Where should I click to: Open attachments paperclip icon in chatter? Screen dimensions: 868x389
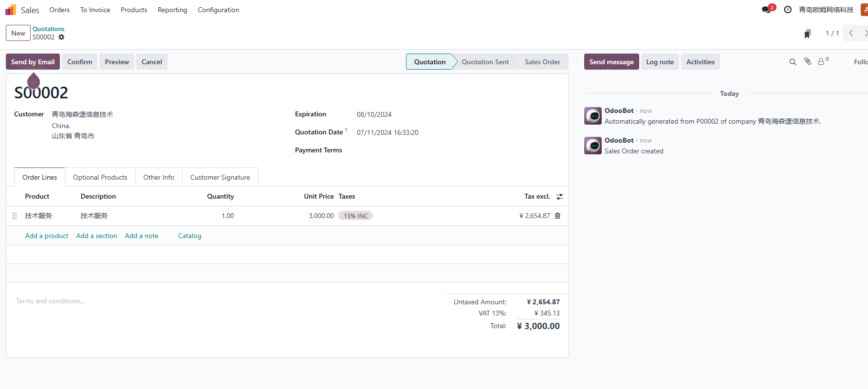808,61
